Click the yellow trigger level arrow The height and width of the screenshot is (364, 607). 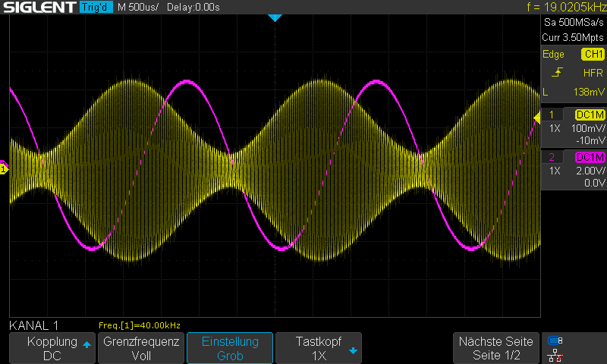(x=536, y=116)
